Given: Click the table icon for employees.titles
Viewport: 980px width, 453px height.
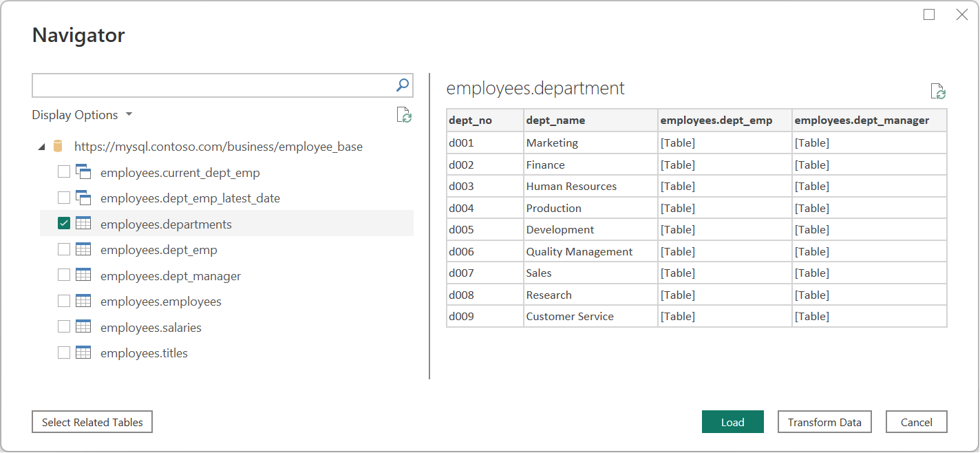Looking at the screenshot, I should (83, 353).
